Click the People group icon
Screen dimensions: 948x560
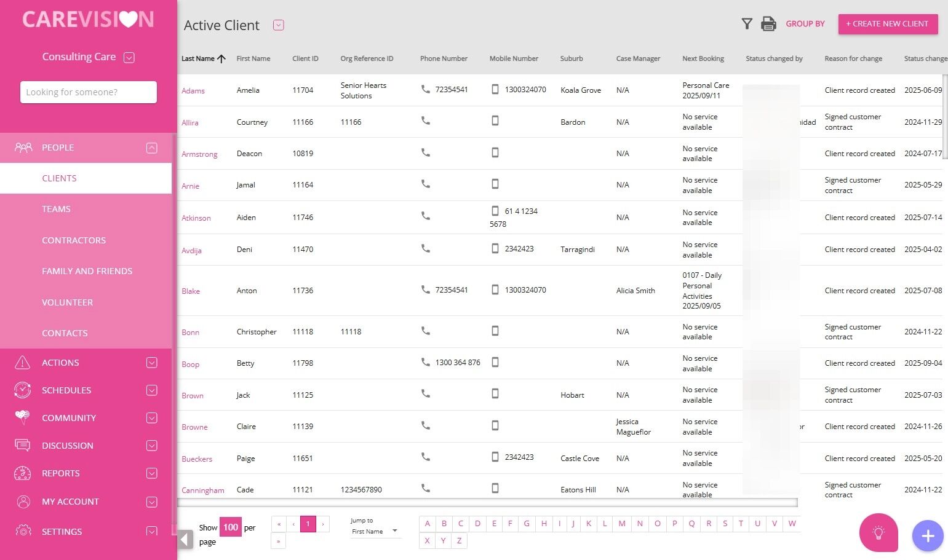pos(23,148)
